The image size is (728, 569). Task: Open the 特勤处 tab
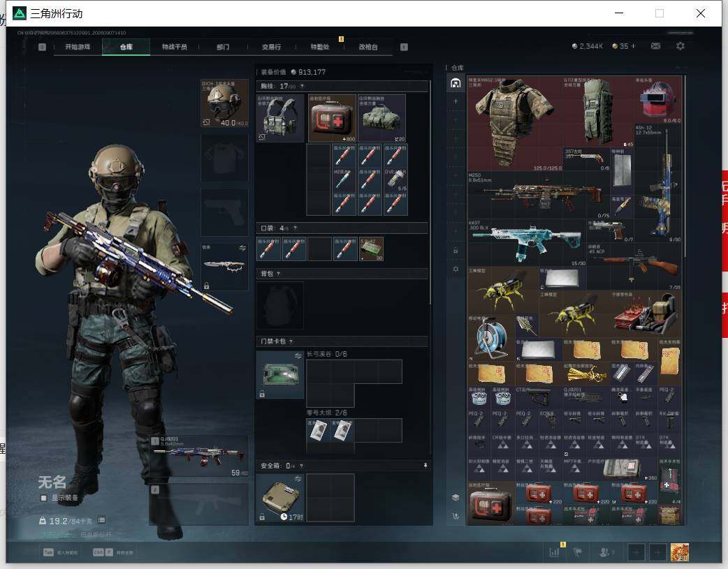[320, 47]
